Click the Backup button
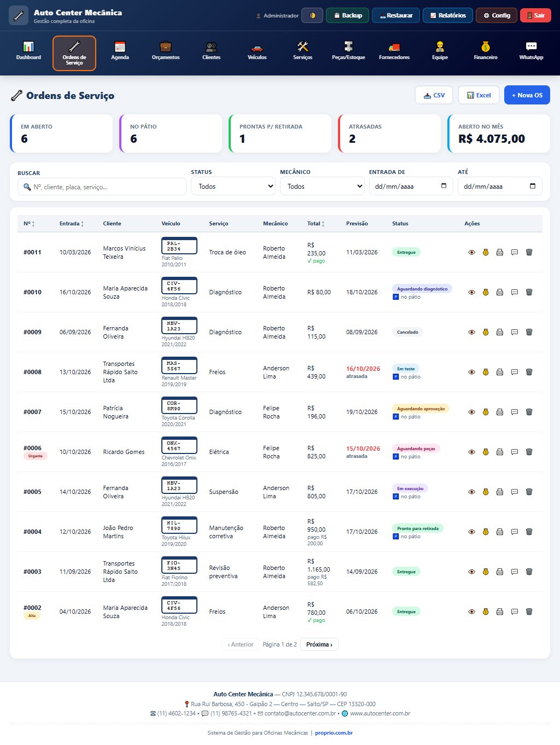Viewport: 560px width, 745px height. tap(348, 15)
